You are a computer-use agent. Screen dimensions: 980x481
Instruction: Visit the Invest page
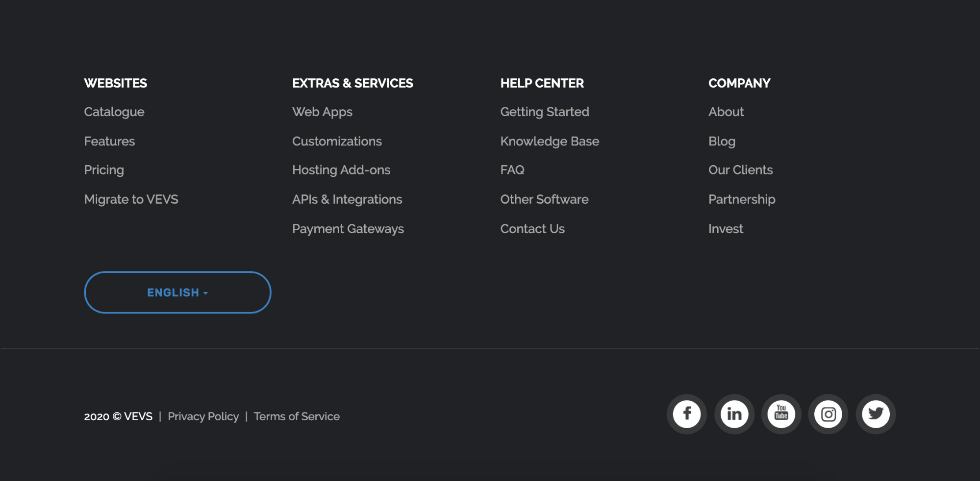[726, 229]
